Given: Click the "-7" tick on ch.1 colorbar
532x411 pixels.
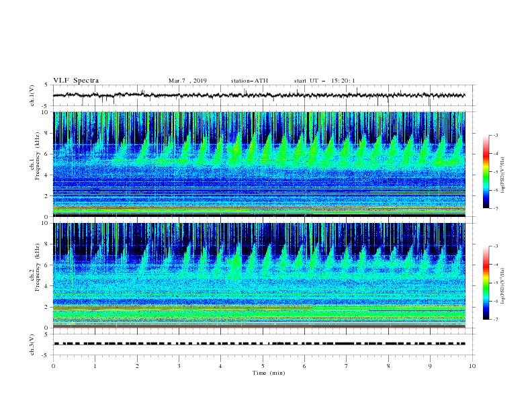Looking at the screenshot, I should (x=495, y=208).
